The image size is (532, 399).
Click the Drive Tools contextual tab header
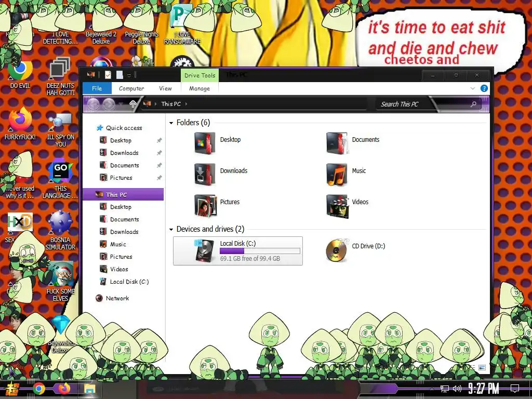coord(199,75)
